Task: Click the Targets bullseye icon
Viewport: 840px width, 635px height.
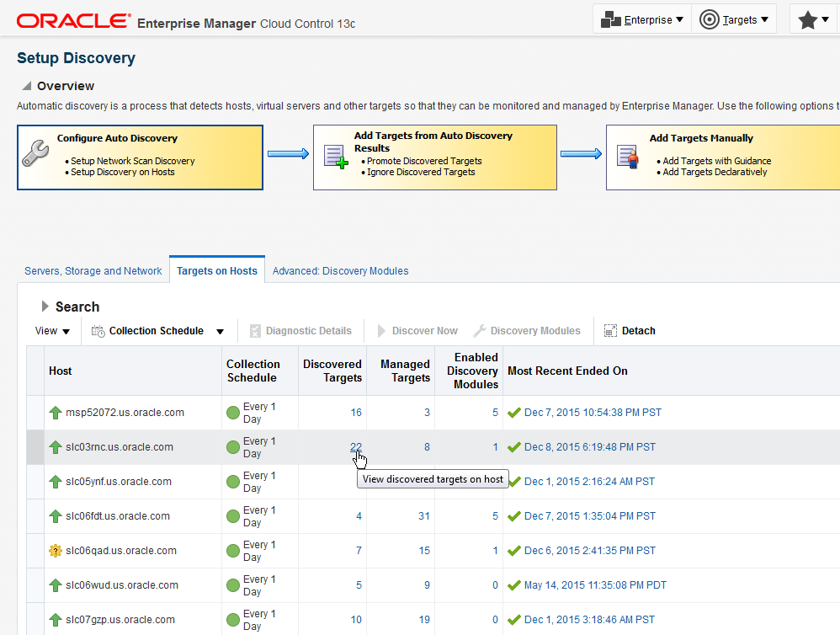Action: point(710,20)
